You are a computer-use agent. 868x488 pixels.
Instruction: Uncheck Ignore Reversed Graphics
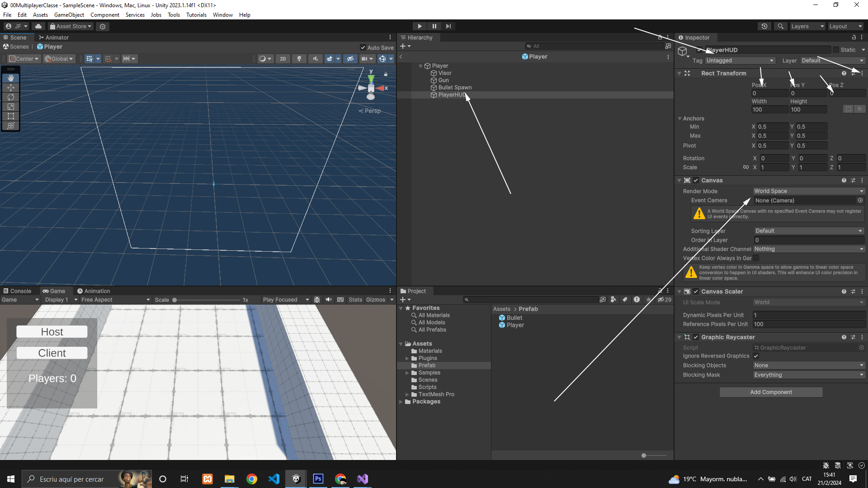pyautogui.click(x=756, y=356)
